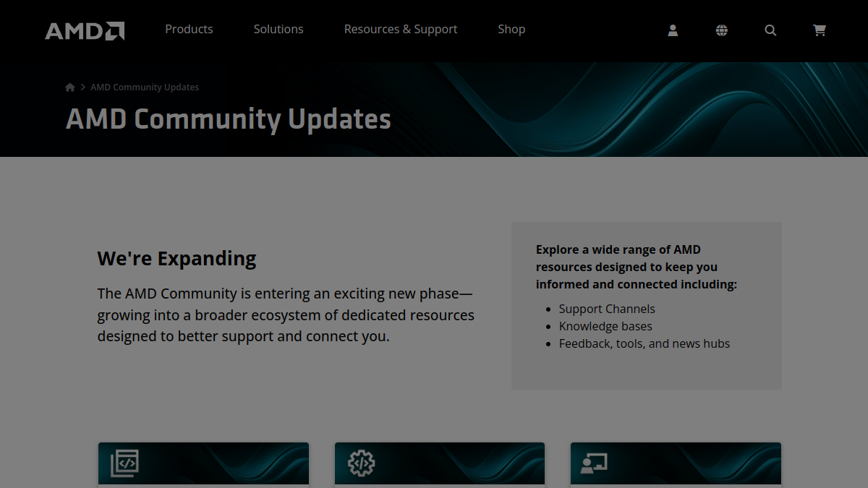868x488 pixels.
Task: Open the user account icon
Action: click(x=673, y=30)
